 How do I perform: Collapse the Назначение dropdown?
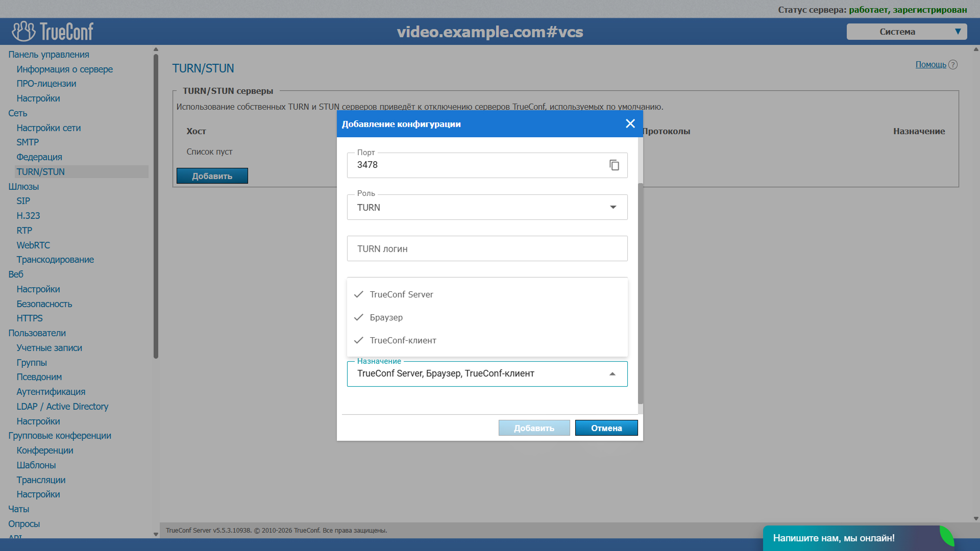click(612, 374)
